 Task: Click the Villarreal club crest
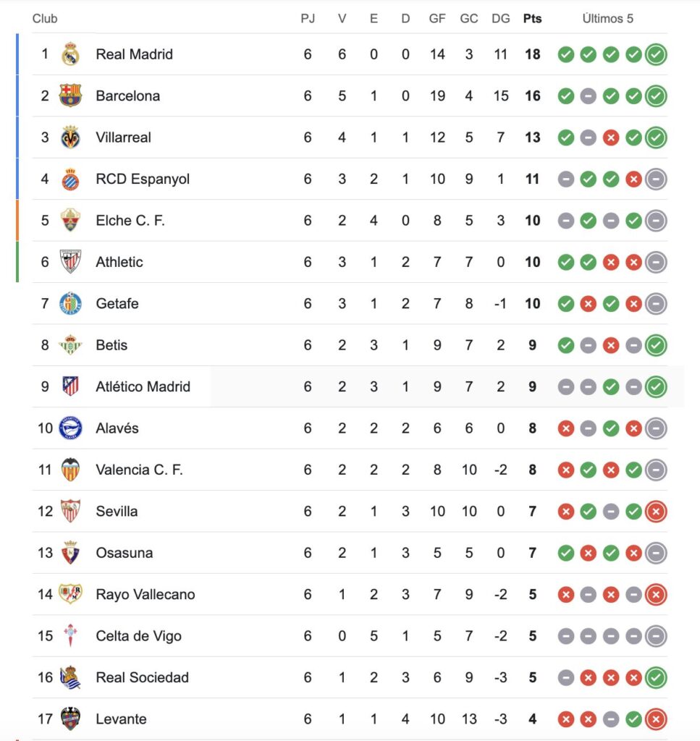click(x=70, y=137)
